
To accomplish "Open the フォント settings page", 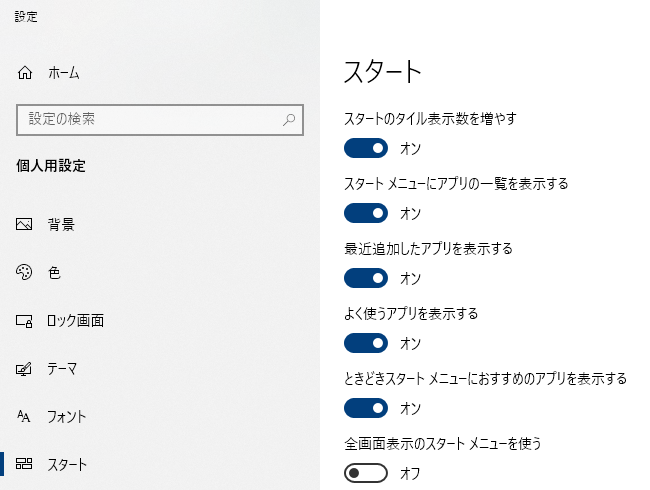I will click(67, 416).
